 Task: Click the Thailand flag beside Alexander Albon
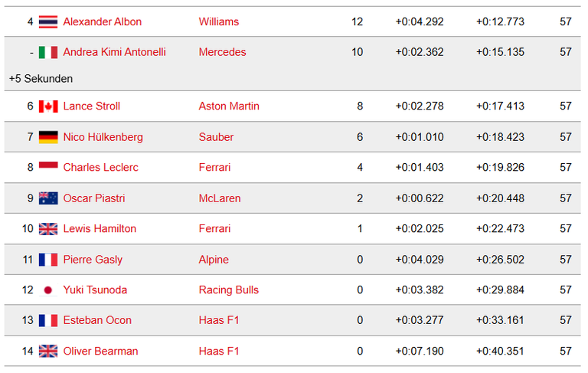pos(48,21)
